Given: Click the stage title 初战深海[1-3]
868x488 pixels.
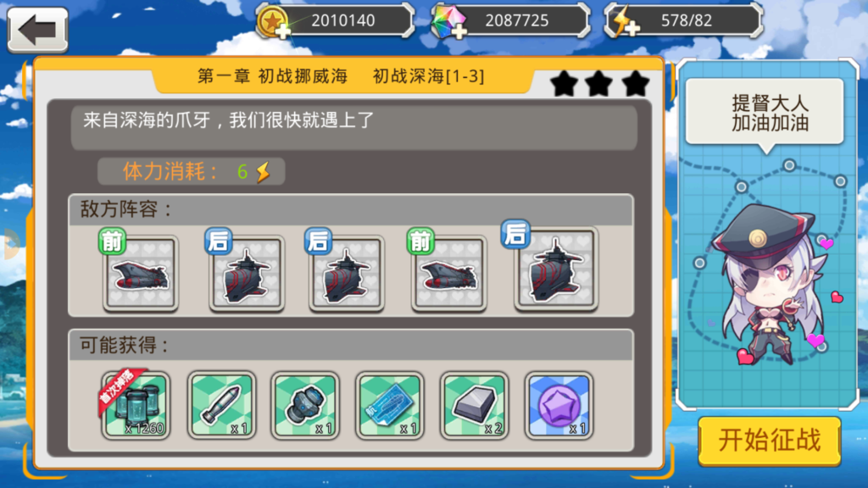Looking at the screenshot, I should (x=428, y=75).
